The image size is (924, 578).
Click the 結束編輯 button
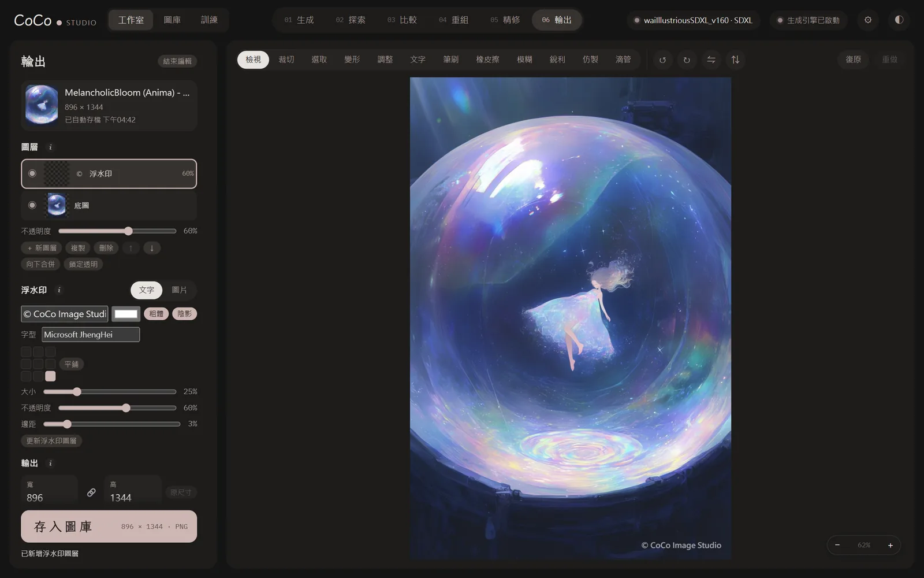click(x=177, y=61)
